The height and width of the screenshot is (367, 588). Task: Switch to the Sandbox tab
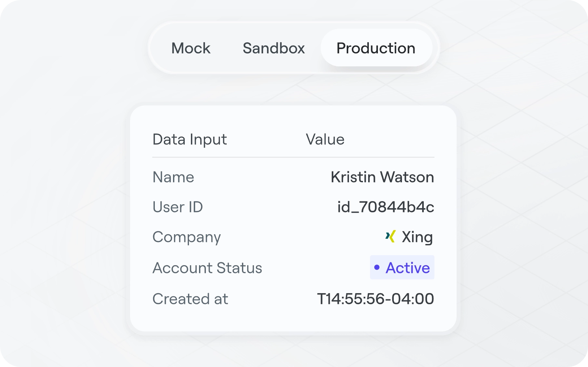click(274, 48)
